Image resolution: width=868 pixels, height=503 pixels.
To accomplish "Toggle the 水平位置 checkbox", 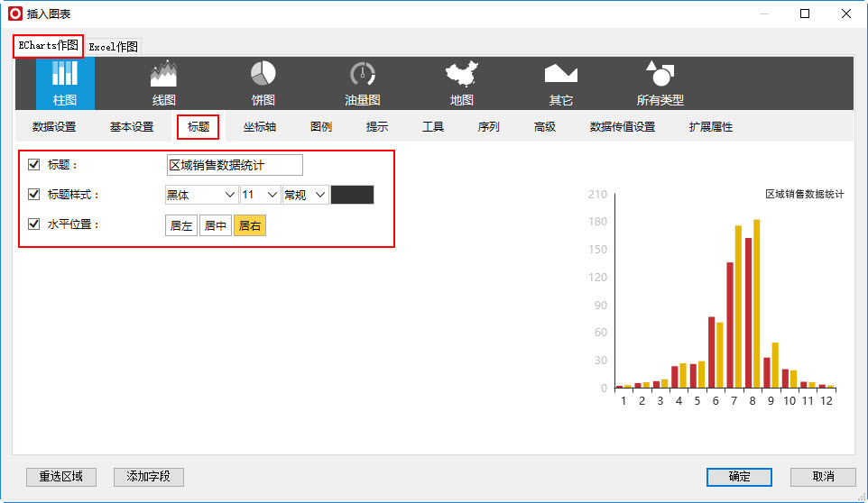I will [33, 224].
